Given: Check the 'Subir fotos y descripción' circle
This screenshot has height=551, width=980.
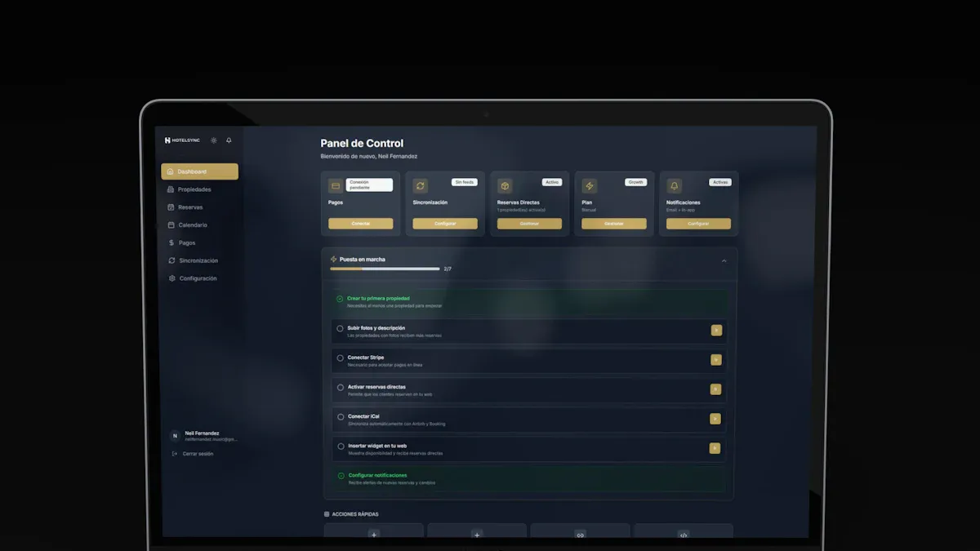Looking at the screenshot, I should (x=341, y=328).
